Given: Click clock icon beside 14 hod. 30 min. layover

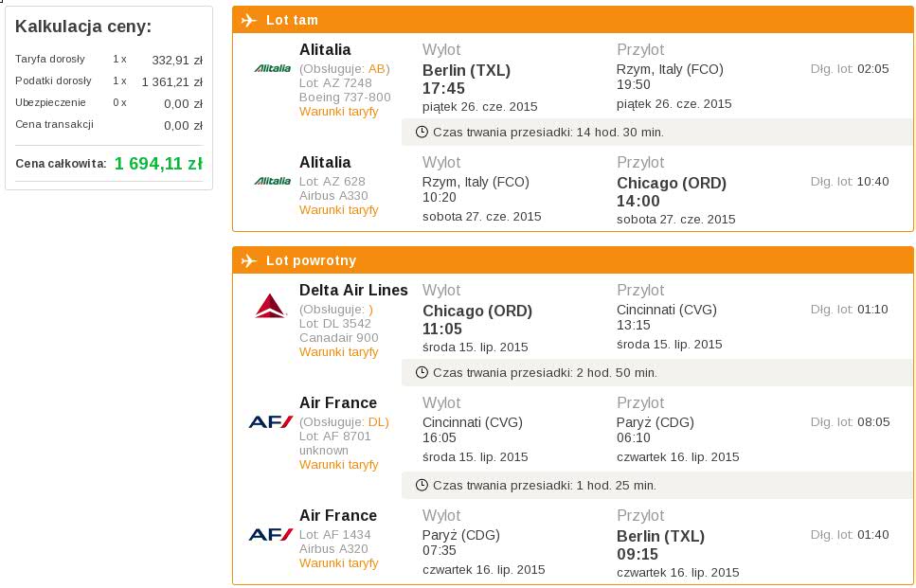Looking at the screenshot, I should 422,132.
